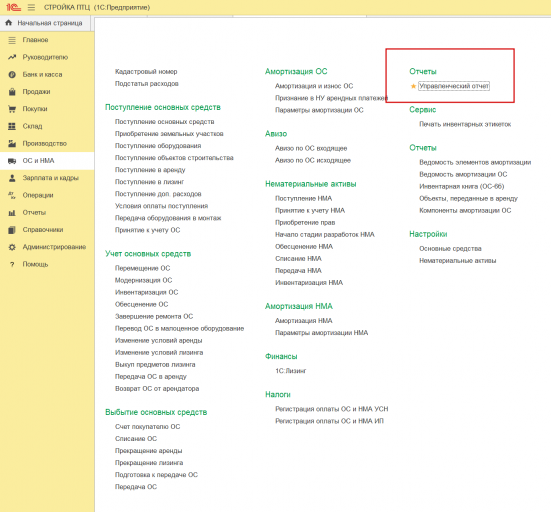Open Компоненты амортизации ОС report
Screen dimensions: 551x512
pyautogui.click(x=465, y=210)
